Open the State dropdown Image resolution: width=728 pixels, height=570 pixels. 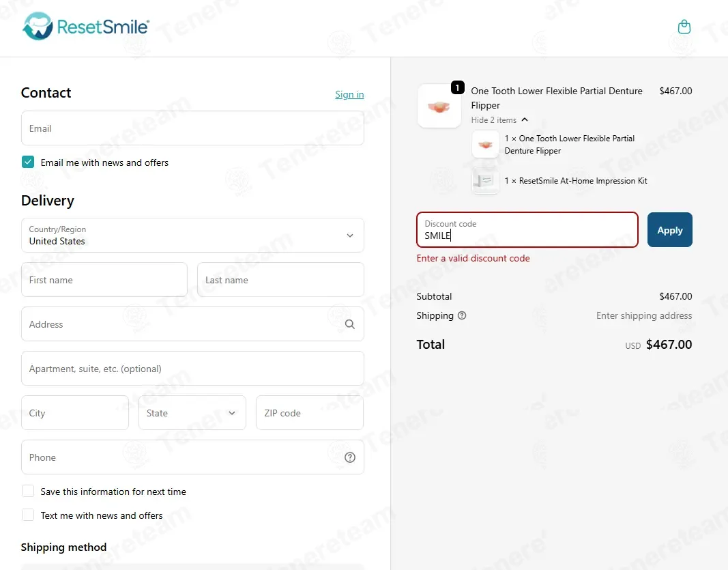tap(192, 412)
